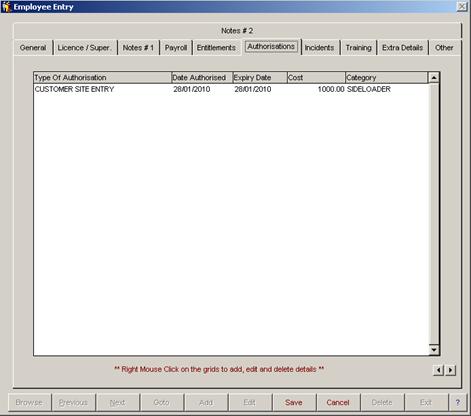Open the General tab
The height and width of the screenshot is (416, 471).
[33, 48]
